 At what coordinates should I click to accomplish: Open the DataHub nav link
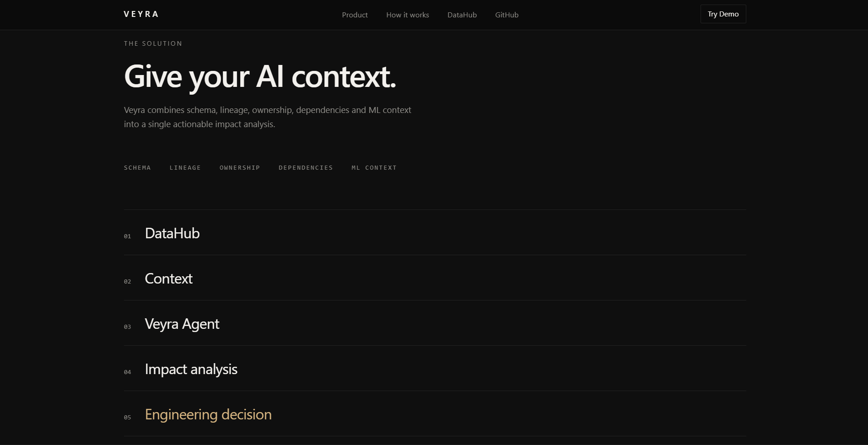tap(462, 15)
